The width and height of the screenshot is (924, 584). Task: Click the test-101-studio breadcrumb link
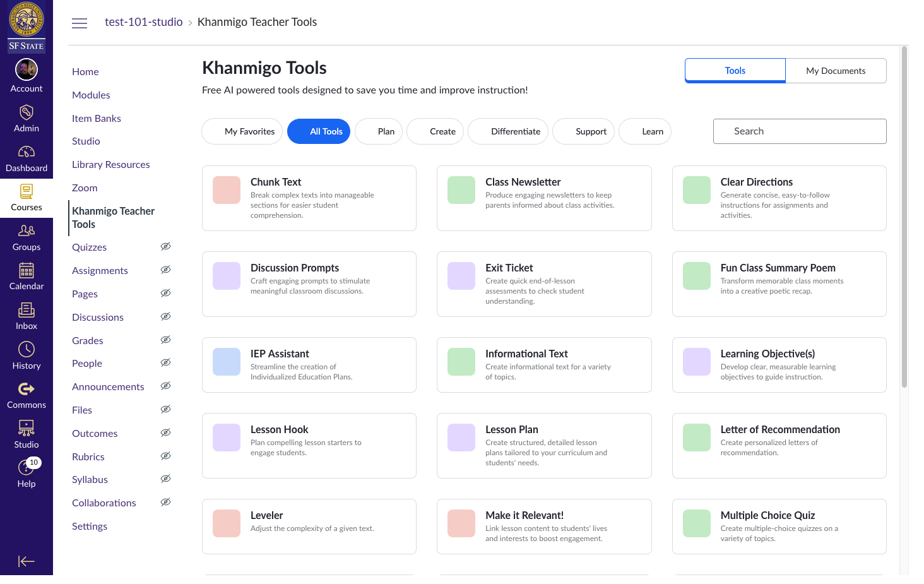(x=144, y=22)
